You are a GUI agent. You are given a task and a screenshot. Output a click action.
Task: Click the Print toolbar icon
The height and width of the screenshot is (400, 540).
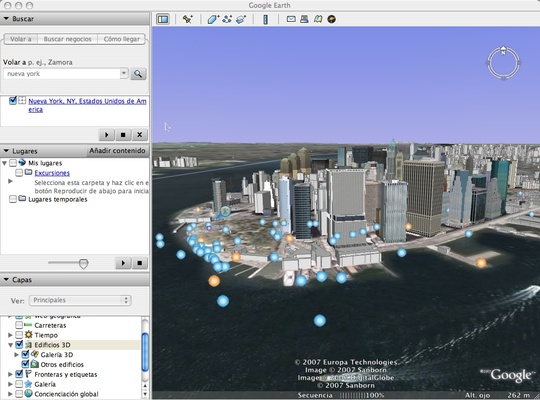[x=304, y=19]
